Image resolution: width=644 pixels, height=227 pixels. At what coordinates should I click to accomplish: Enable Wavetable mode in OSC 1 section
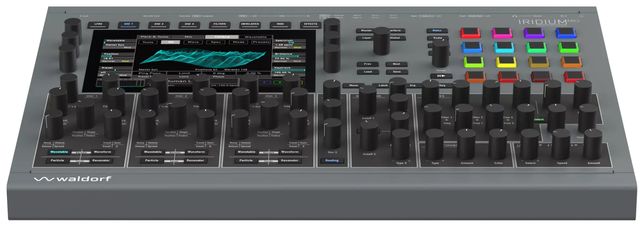tap(59, 152)
